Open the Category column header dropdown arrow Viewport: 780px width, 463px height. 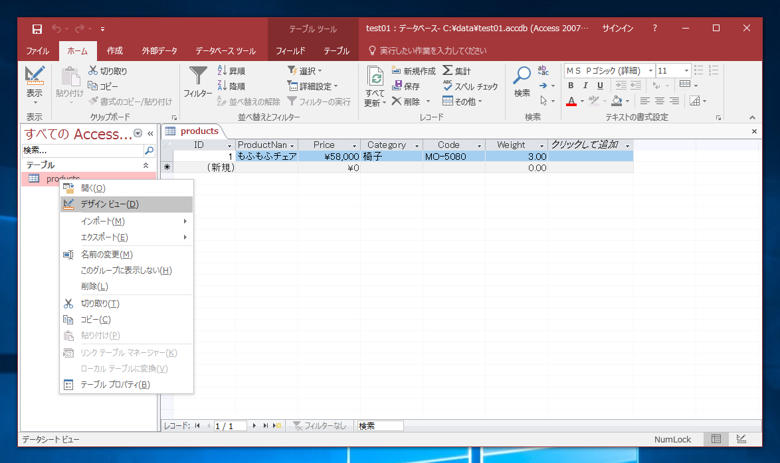pyautogui.click(x=417, y=145)
